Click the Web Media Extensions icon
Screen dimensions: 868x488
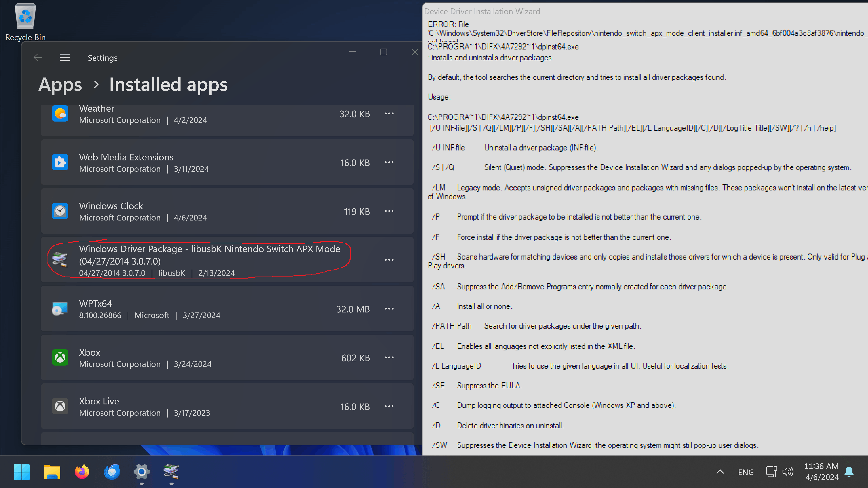pos(60,162)
